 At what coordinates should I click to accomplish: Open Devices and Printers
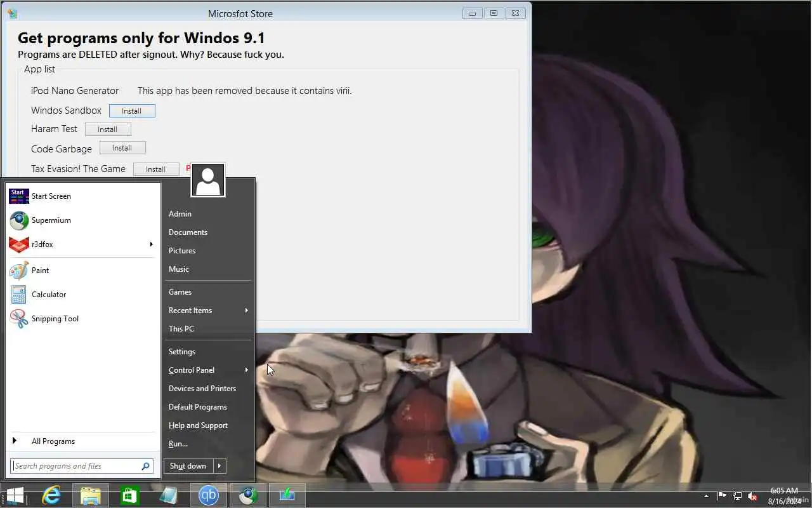coord(202,389)
